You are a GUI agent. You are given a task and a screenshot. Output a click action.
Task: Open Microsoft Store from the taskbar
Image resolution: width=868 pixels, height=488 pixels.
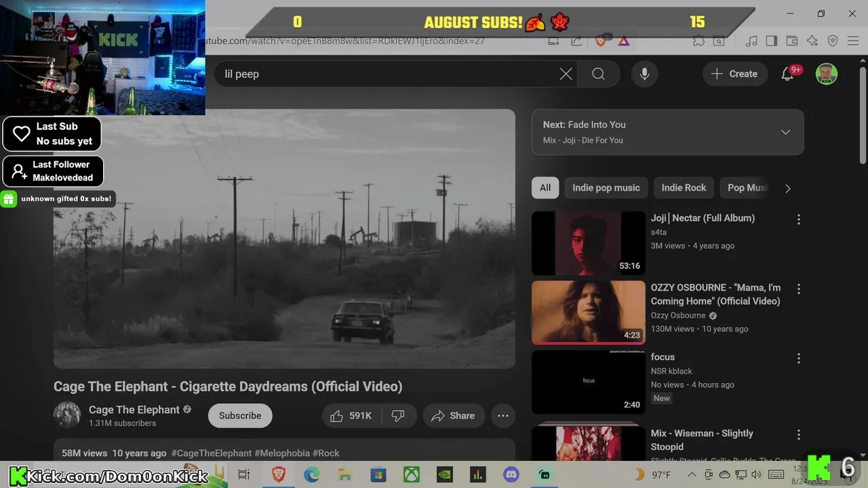(378, 474)
